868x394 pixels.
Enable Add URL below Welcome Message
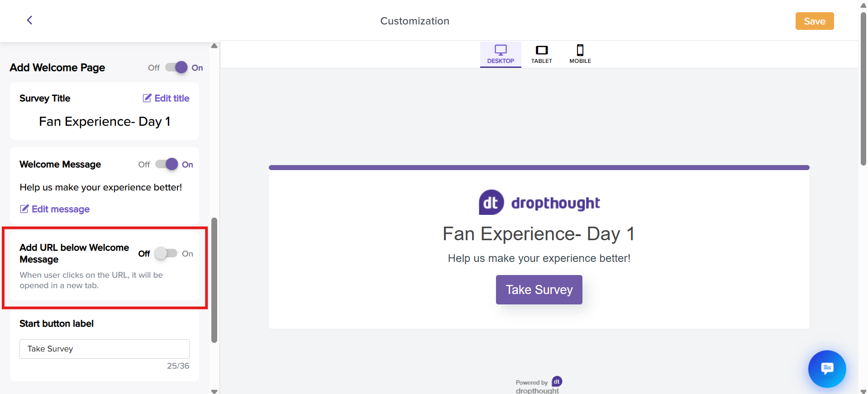point(166,253)
